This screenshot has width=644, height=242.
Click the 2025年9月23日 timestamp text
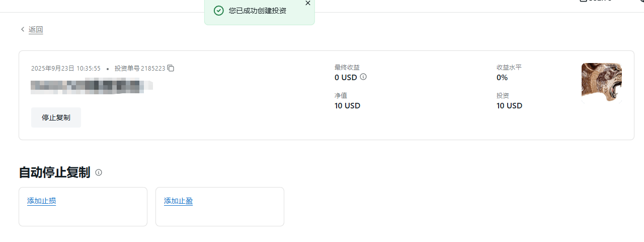(x=65, y=68)
